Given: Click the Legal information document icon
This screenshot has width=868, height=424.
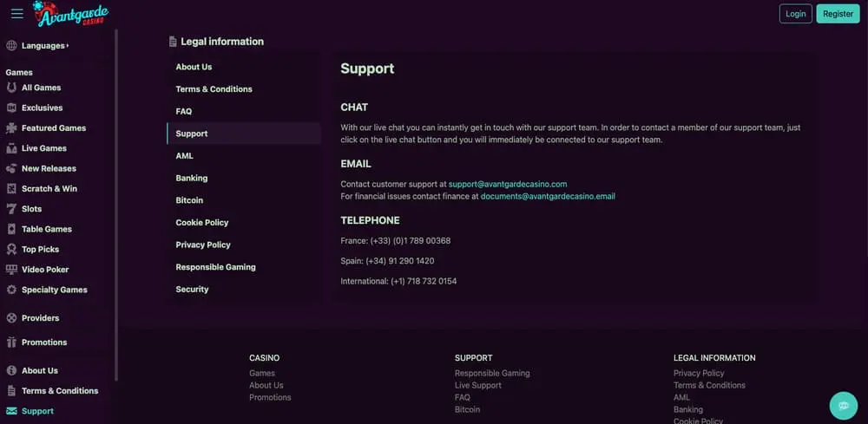Looking at the screenshot, I should pyautogui.click(x=173, y=42).
